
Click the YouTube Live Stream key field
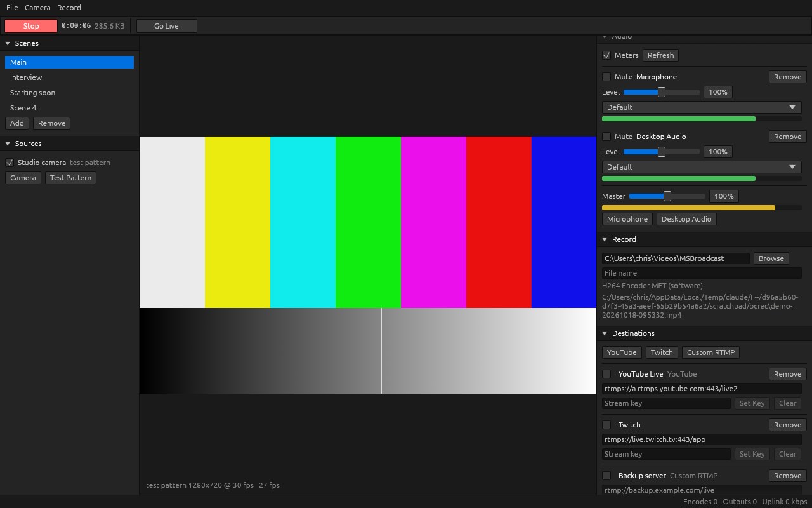[666, 403]
